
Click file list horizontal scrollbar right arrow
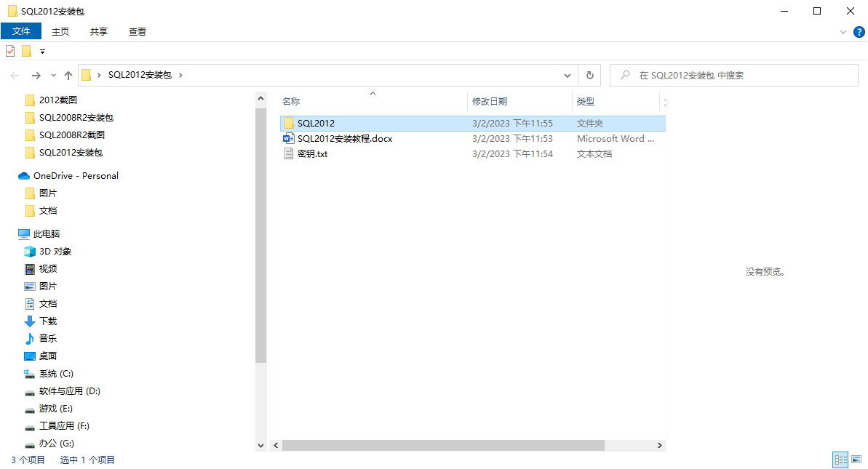tap(659, 445)
